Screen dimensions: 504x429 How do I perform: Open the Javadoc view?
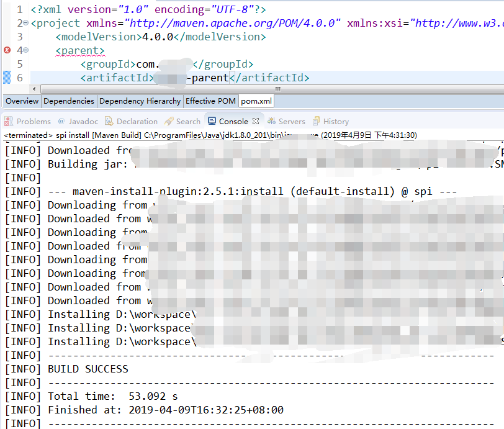click(x=78, y=121)
